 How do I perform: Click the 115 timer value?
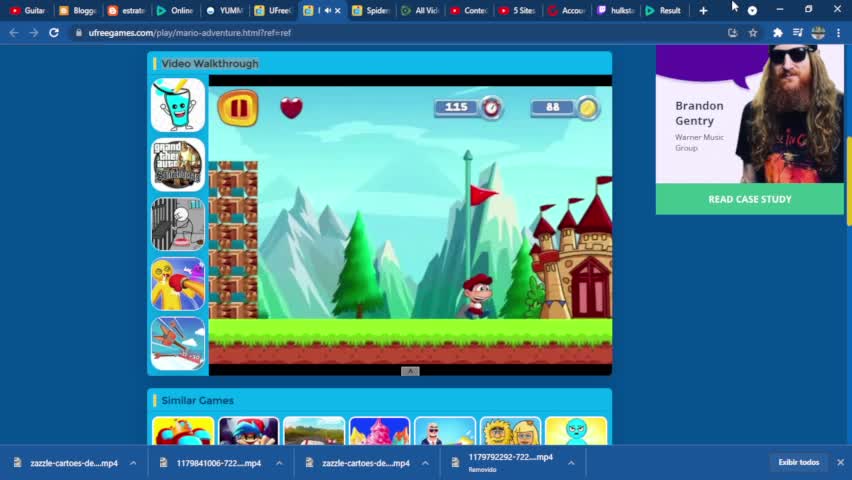pos(456,107)
